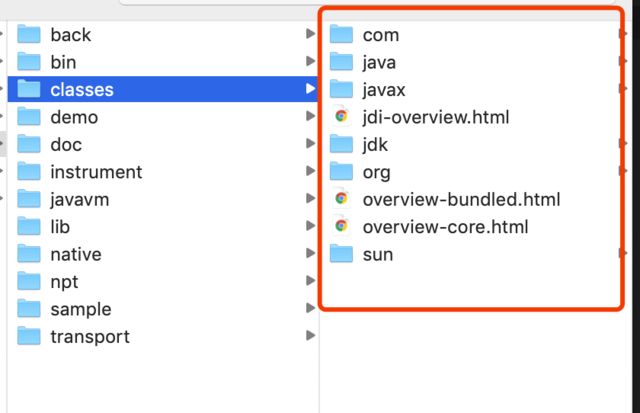Click the sun folder icon
This screenshot has width=640, height=413.
tap(342, 254)
